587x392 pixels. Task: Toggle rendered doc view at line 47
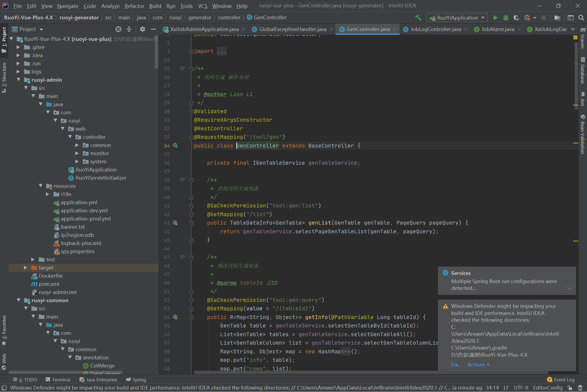click(x=183, y=257)
